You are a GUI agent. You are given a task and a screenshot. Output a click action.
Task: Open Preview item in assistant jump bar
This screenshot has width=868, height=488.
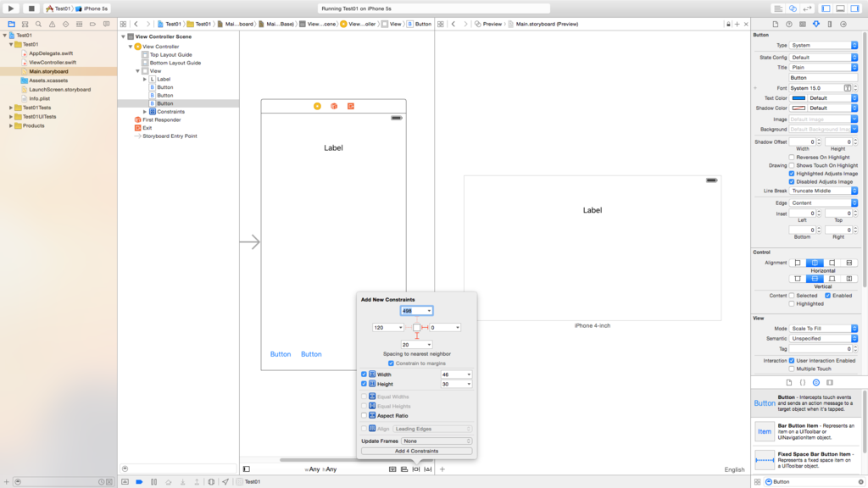tap(488, 24)
